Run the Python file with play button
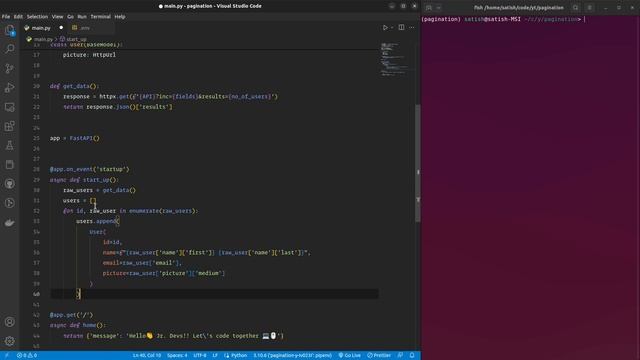Image resolution: width=640 pixels, height=360 pixels. 385,28
